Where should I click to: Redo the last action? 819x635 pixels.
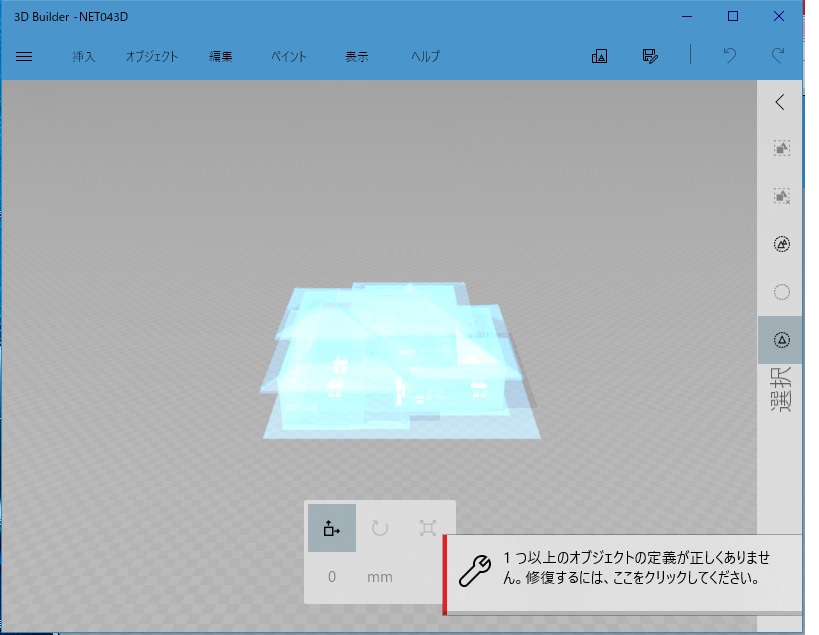pos(778,55)
